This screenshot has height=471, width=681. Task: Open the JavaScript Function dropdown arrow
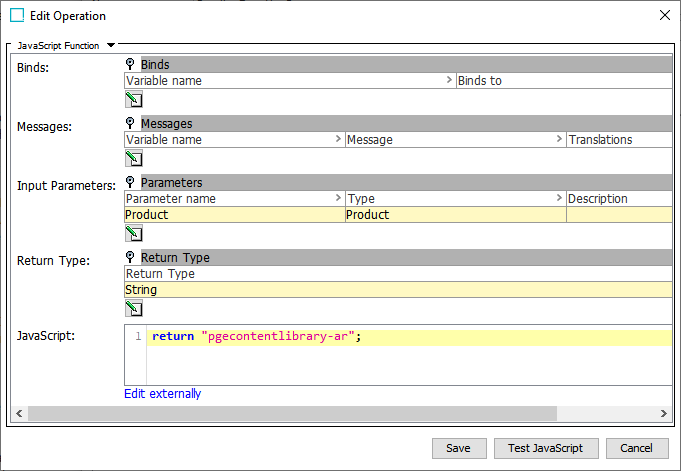[110, 45]
